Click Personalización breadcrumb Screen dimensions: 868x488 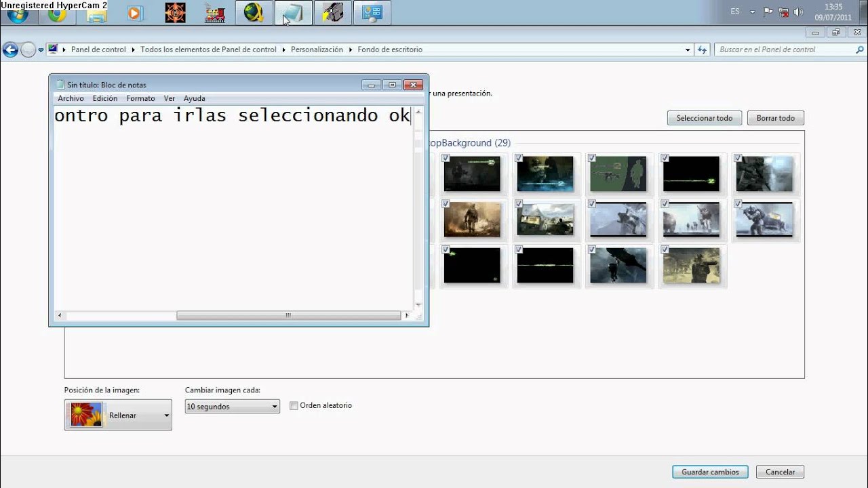coord(317,49)
